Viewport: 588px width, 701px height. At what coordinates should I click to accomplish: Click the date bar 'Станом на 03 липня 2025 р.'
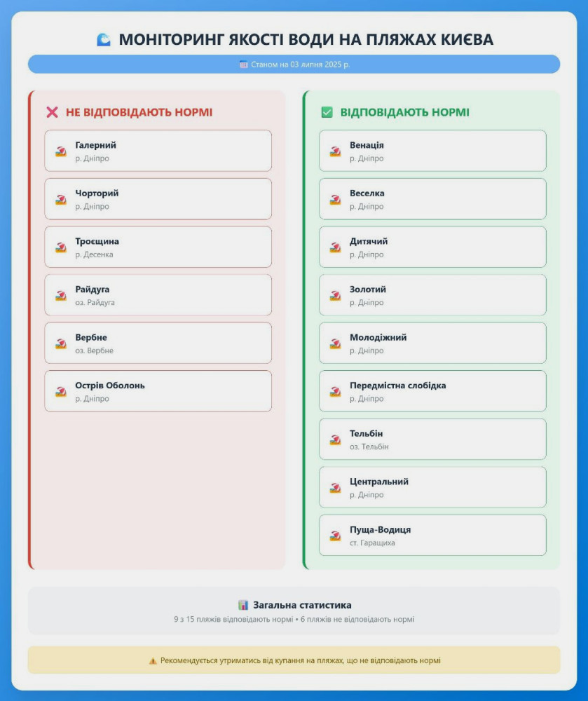click(x=294, y=64)
